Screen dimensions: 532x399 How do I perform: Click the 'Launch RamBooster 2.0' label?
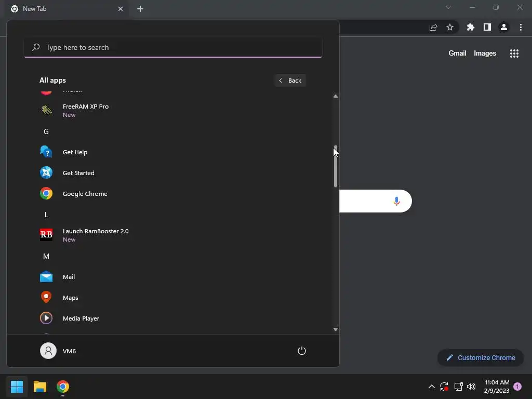click(96, 231)
